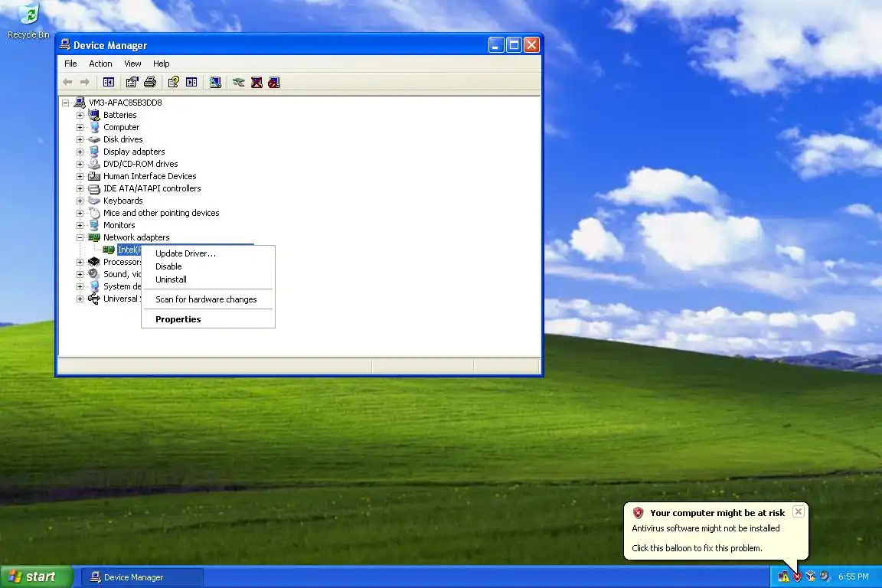Click the Disk drives category icon
The height and width of the screenshot is (588, 882).
tap(94, 139)
